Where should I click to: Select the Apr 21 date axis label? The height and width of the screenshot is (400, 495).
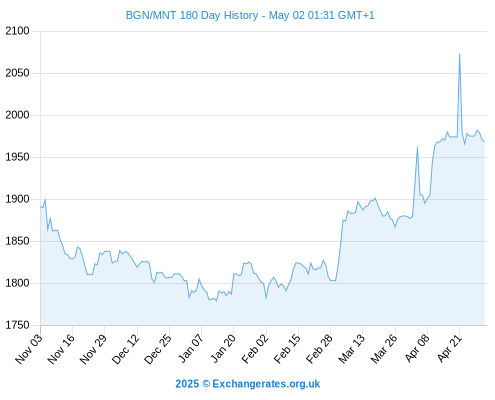(449, 348)
